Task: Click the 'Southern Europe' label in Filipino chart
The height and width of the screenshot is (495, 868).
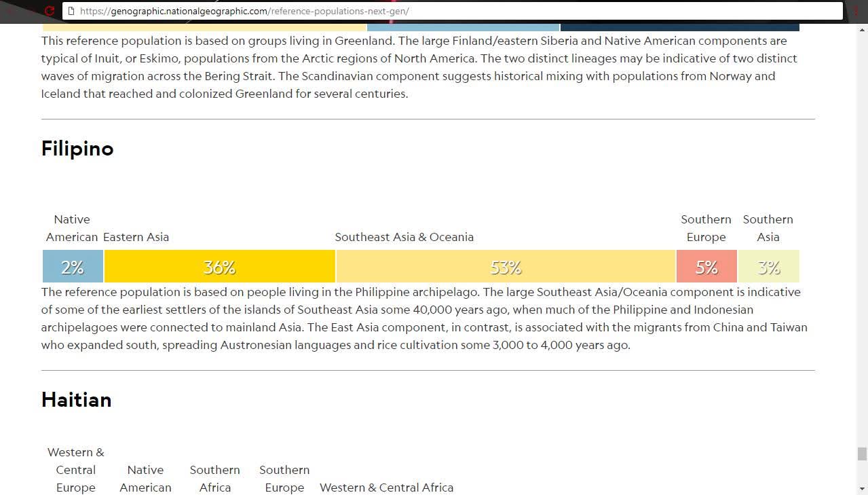Action: pyautogui.click(x=706, y=228)
